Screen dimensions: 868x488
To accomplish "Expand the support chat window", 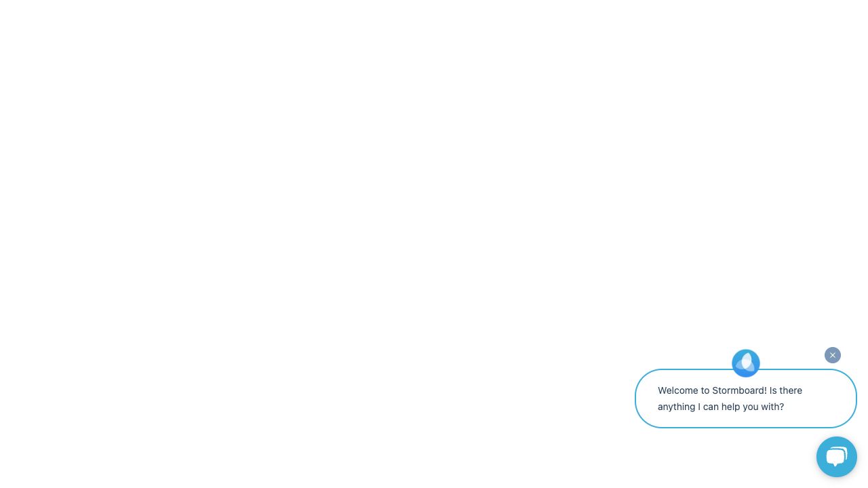I will [x=836, y=457].
